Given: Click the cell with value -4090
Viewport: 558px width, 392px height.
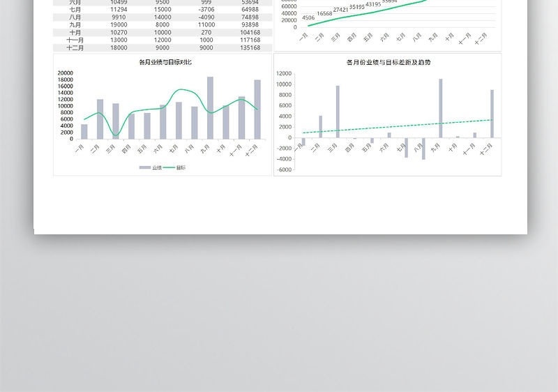Looking at the screenshot, I should point(206,17).
